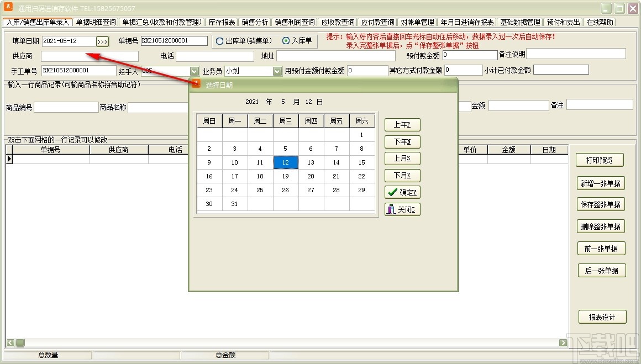
Task: Create new record with 新增一张单据
Action: point(601,183)
